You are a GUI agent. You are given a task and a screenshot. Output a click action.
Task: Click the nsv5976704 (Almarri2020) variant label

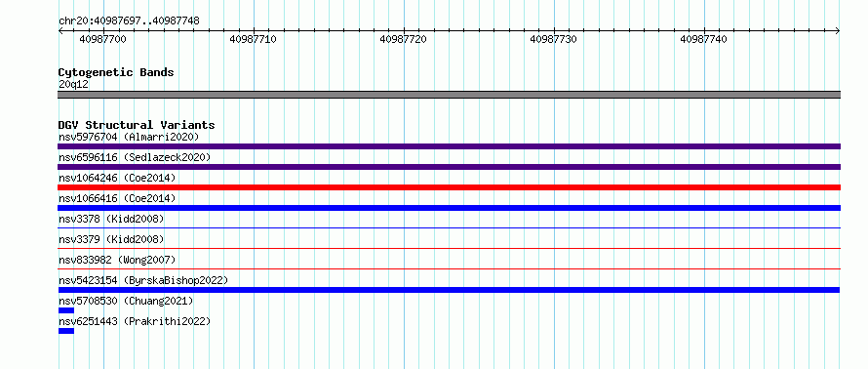tap(129, 137)
